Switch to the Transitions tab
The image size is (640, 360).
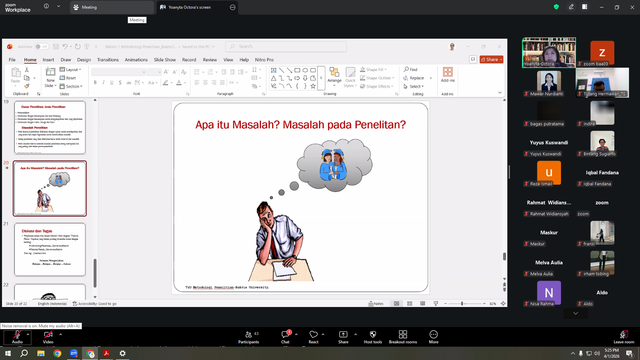(x=108, y=60)
